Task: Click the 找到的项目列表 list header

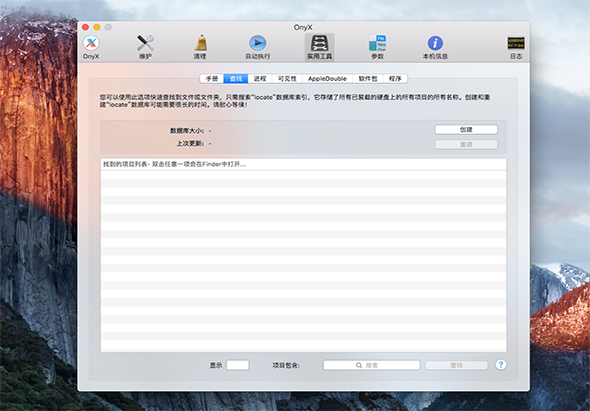Action: [x=303, y=164]
